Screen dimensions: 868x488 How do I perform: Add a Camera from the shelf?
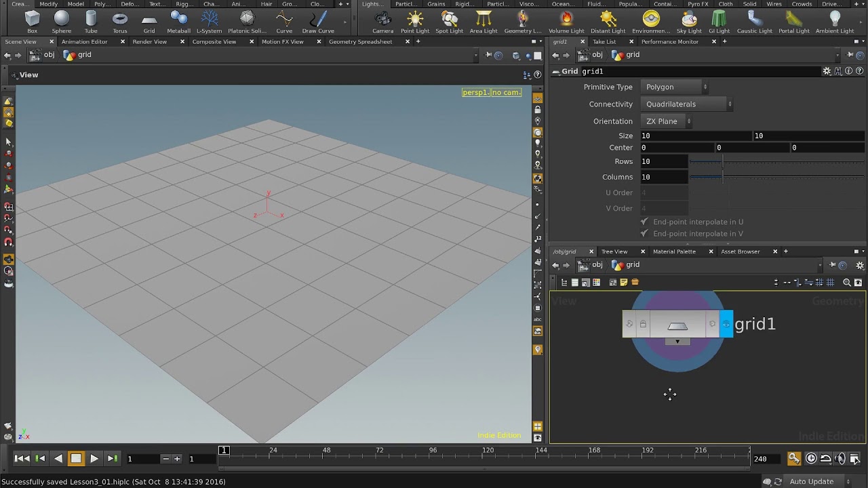(383, 22)
